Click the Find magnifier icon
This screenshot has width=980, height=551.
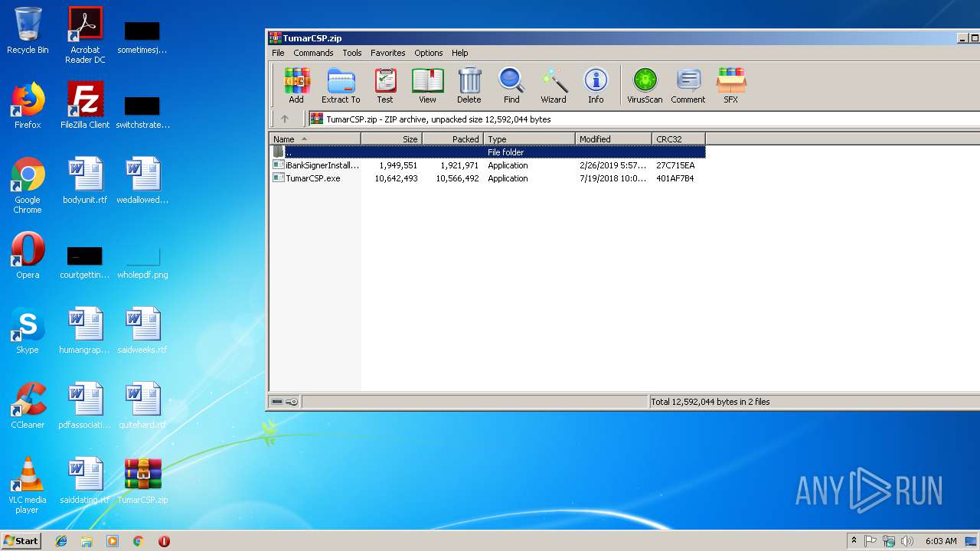pyautogui.click(x=511, y=86)
